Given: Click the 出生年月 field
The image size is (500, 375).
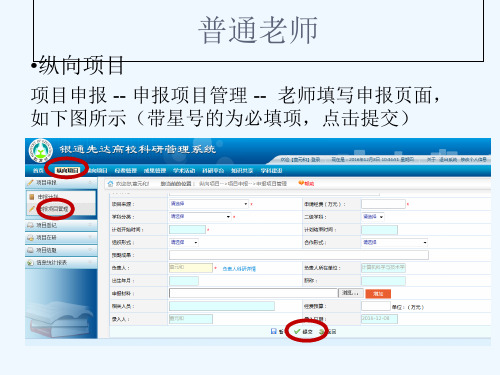Looking at the screenshot, I should pyautogui.click(x=184, y=281).
